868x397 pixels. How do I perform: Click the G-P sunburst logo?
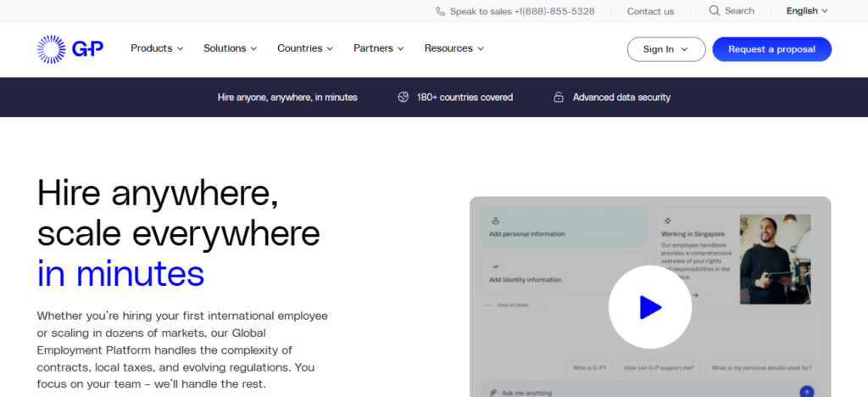coord(70,49)
